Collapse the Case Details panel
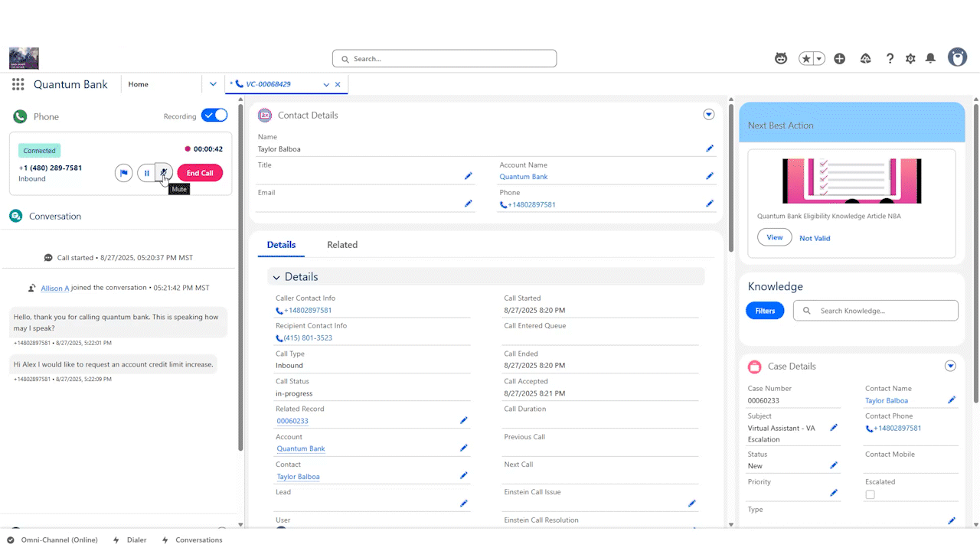 point(950,366)
